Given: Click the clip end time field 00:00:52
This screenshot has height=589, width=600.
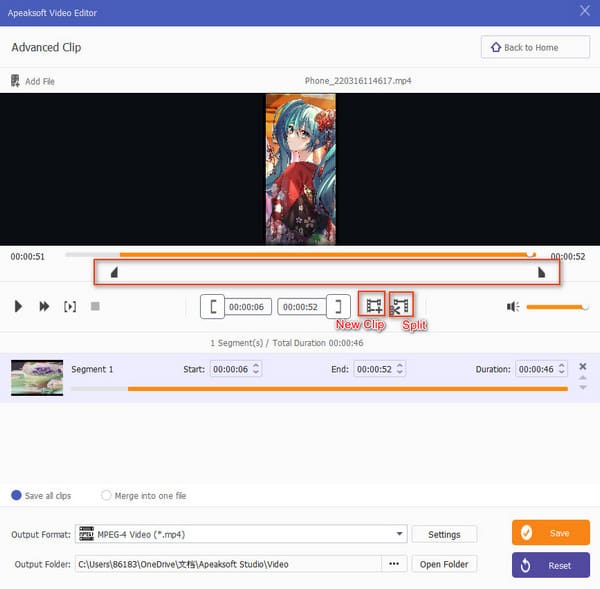Looking at the screenshot, I should point(302,307).
